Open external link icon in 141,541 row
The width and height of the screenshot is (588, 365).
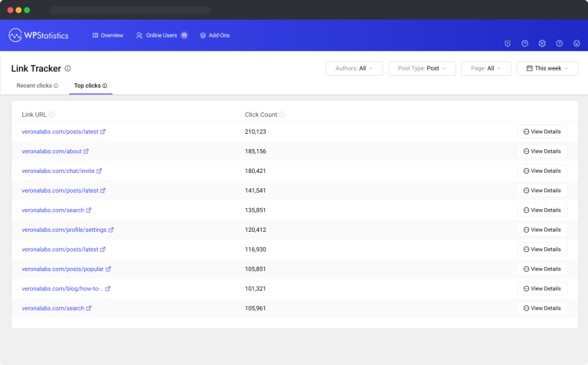coord(103,191)
